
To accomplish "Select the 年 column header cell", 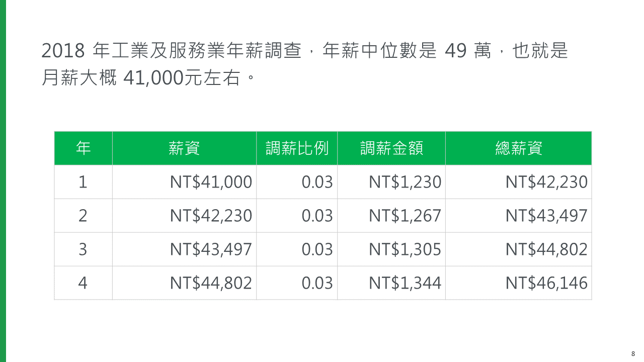I will (83, 148).
